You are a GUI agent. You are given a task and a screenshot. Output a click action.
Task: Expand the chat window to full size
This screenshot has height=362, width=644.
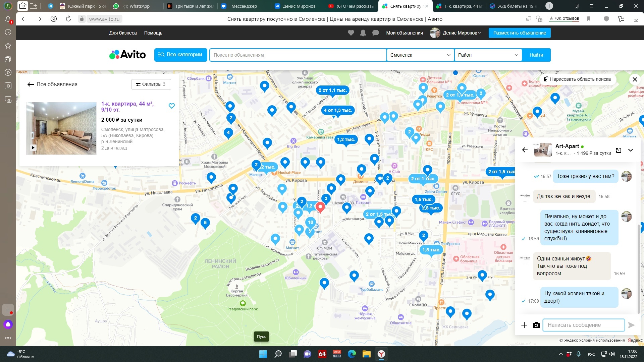619,150
